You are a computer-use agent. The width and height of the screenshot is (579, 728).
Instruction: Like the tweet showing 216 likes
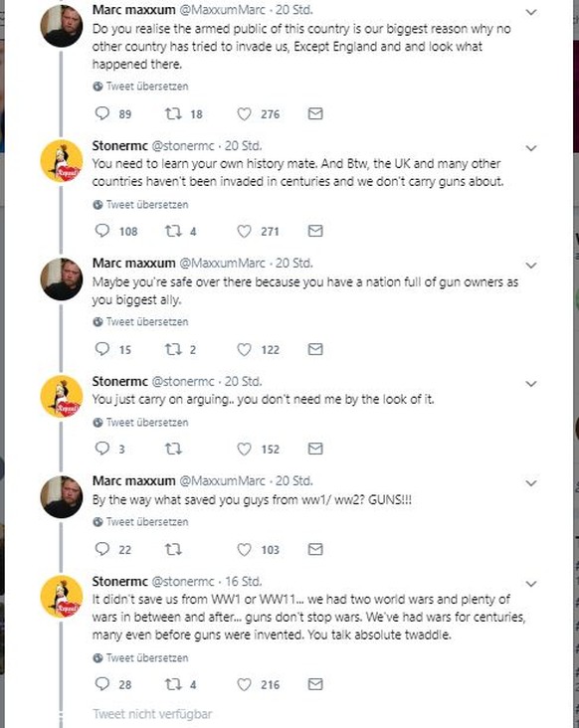tap(244, 684)
